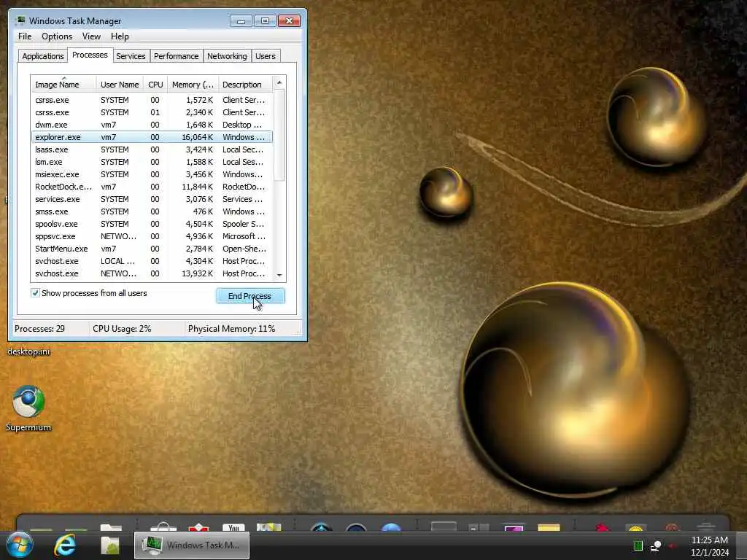747x560 pixels.
Task: Close the Windows Task Manager window
Action: [x=289, y=21]
